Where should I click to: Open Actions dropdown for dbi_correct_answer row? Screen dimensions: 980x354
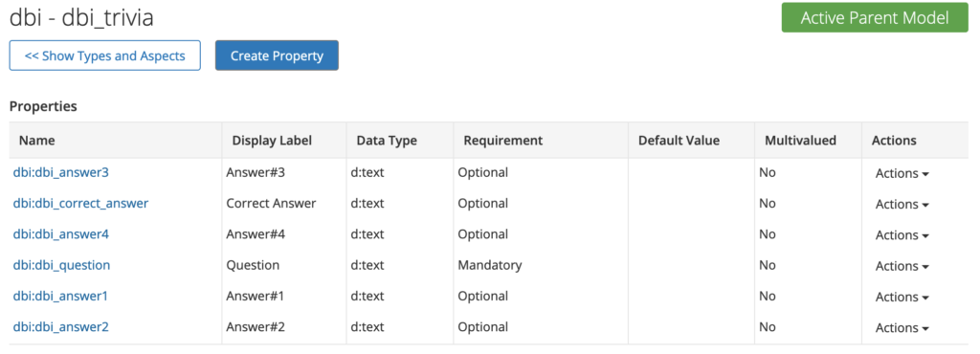(x=902, y=204)
